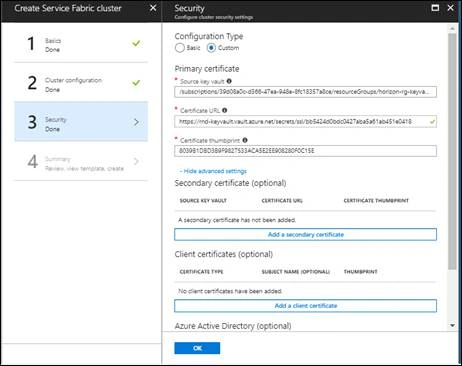The image size is (462, 366).
Task: Click Primary certificate heading
Action: coord(207,69)
